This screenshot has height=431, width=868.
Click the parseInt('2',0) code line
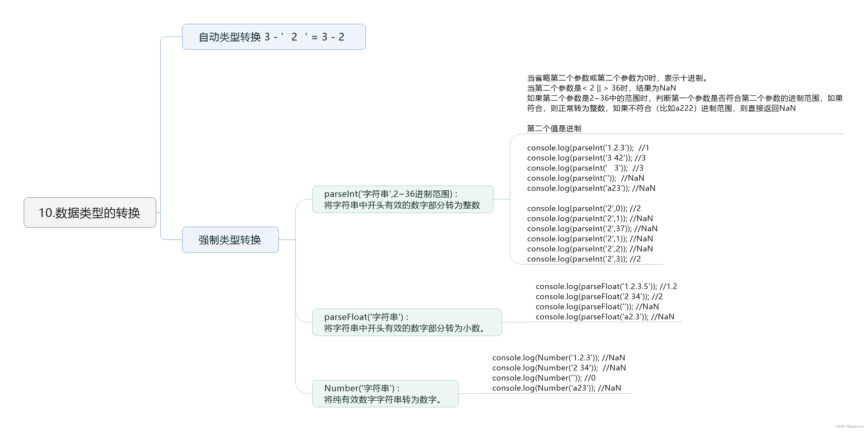click(x=584, y=209)
